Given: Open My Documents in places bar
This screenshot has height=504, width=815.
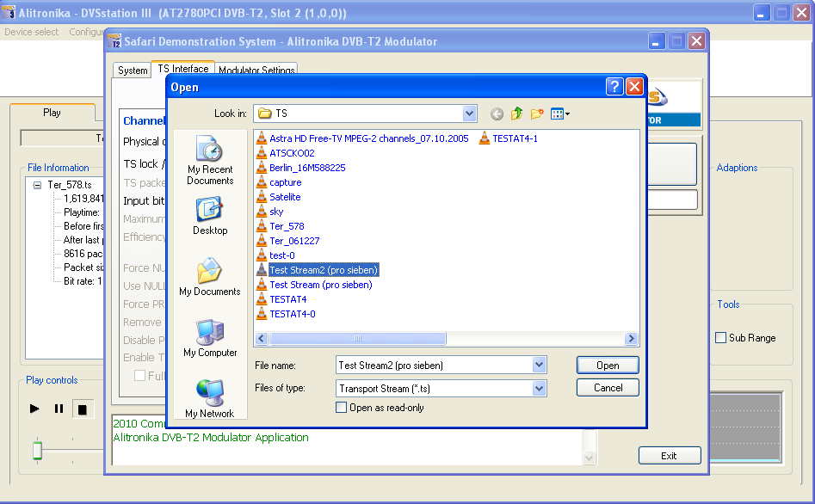Looking at the screenshot, I should pyautogui.click(x=210, y=277).
